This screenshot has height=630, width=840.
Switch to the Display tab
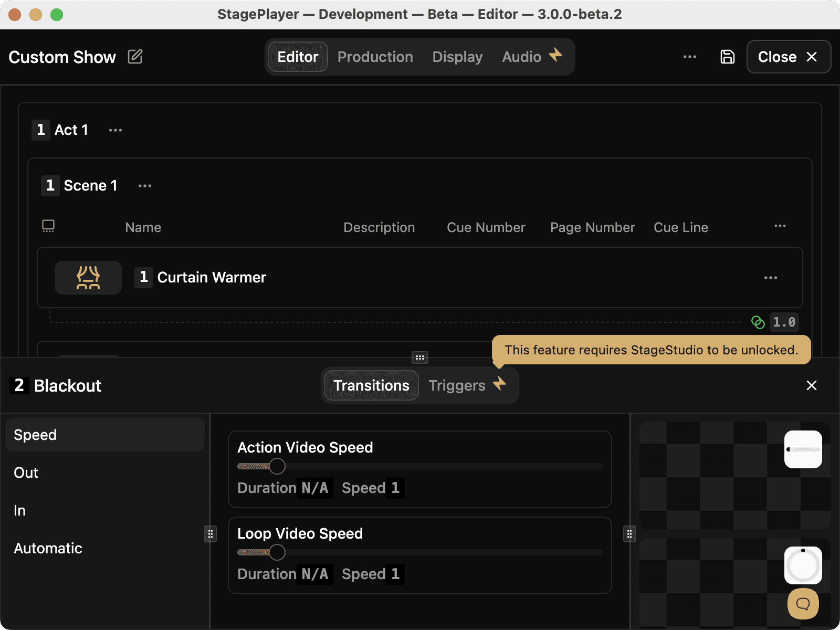click(x=457, y=57)
